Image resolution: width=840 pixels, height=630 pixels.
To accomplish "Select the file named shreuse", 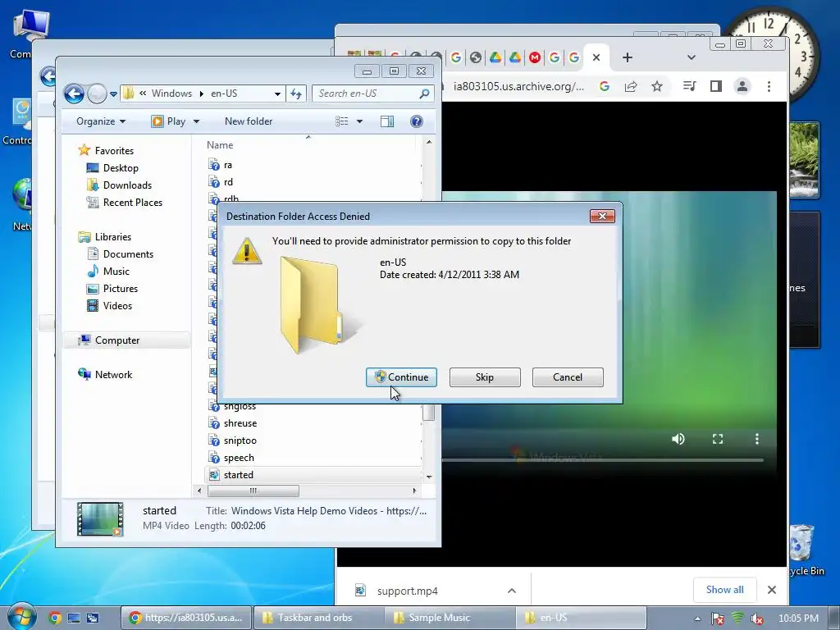I will click(x=240, y=423).
